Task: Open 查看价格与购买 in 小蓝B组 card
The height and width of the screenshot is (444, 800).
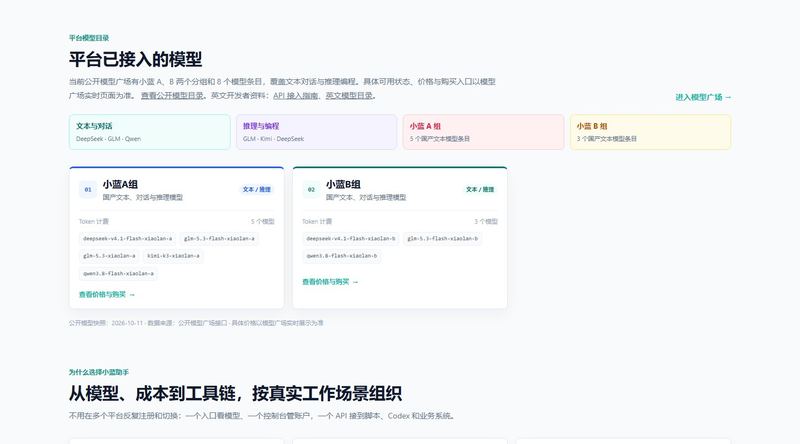Action: click(x=330, y=282)
